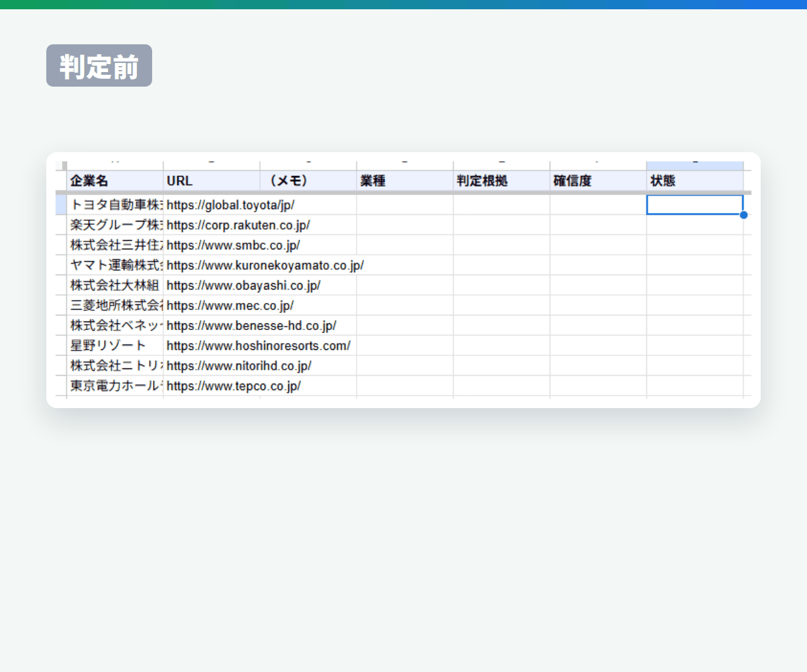This screenshot has height=672, width=807.
Task: Select the 企業名 header cell
Action: (x=115, y=181)
